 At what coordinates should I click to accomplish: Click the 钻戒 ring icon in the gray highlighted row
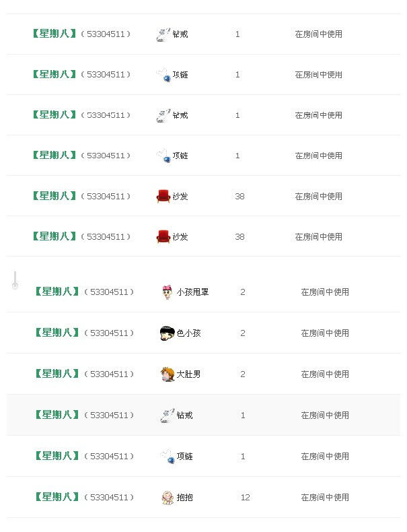click(x=167, y=415)
